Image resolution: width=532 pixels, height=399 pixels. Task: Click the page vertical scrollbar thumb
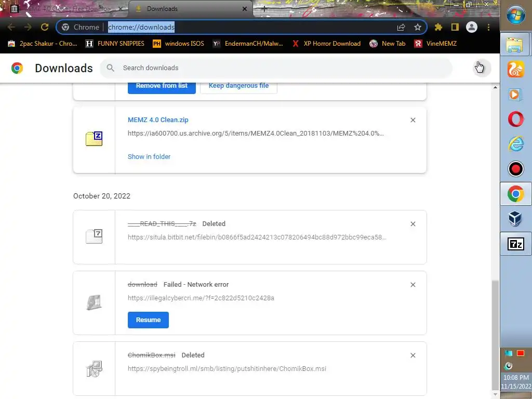[x=495, y=335]
